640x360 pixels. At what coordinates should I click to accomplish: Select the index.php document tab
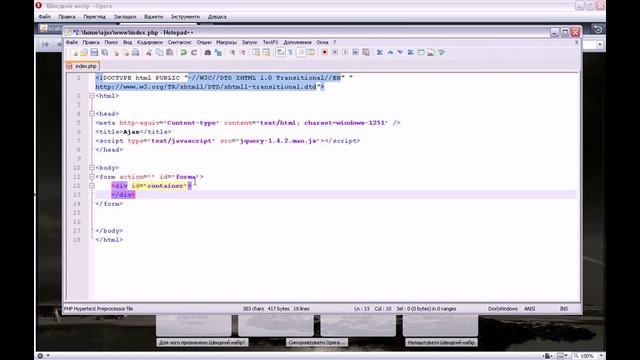click(82, 66)
